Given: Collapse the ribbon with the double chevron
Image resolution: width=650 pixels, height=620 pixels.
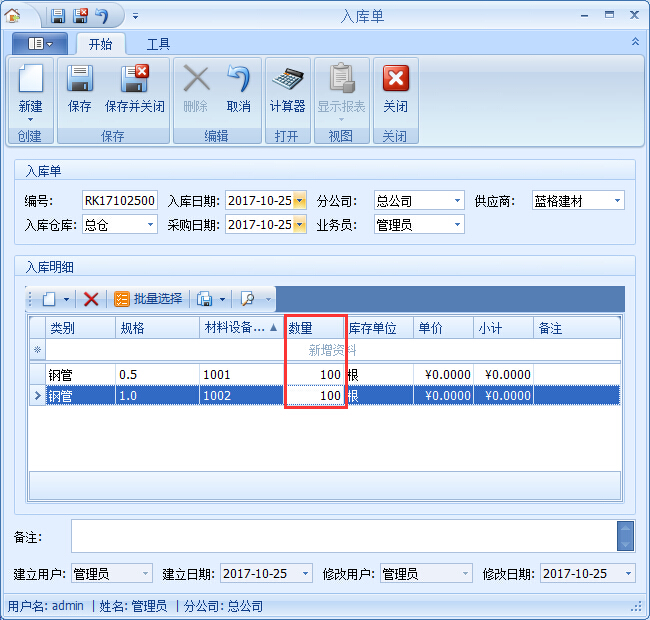Looking at the screenshot, I should (635, 41).
